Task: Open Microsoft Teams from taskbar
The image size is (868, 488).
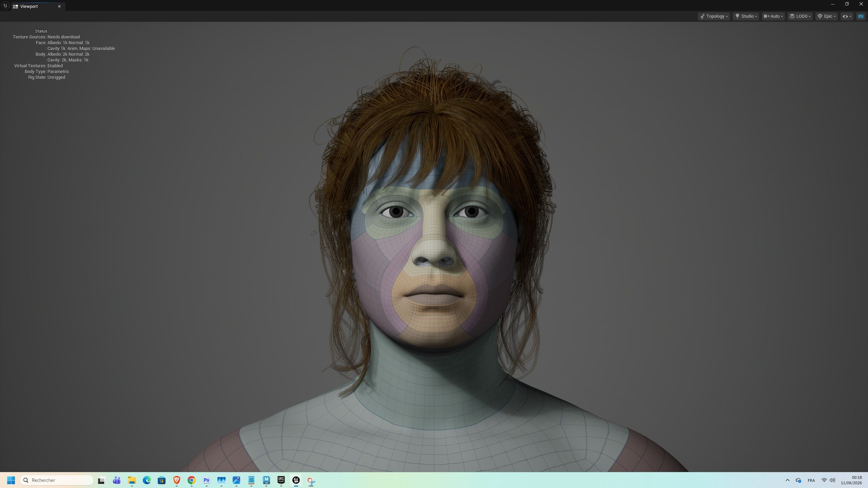Action: coord(117,480)
